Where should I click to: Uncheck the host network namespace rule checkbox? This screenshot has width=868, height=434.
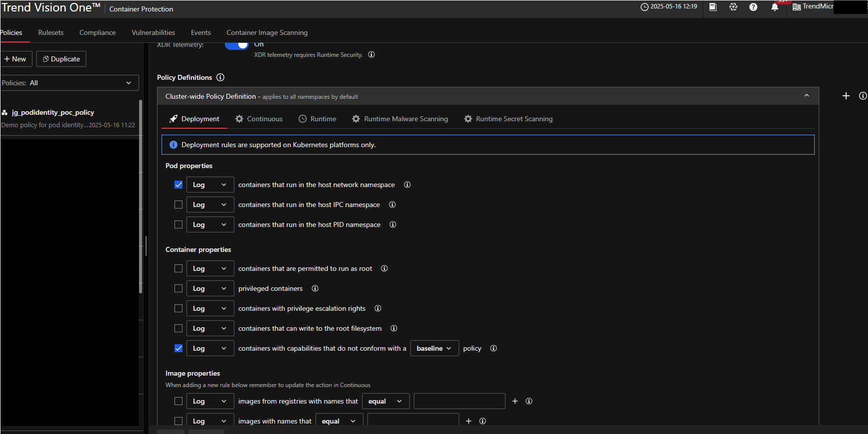tap(178, 185)
